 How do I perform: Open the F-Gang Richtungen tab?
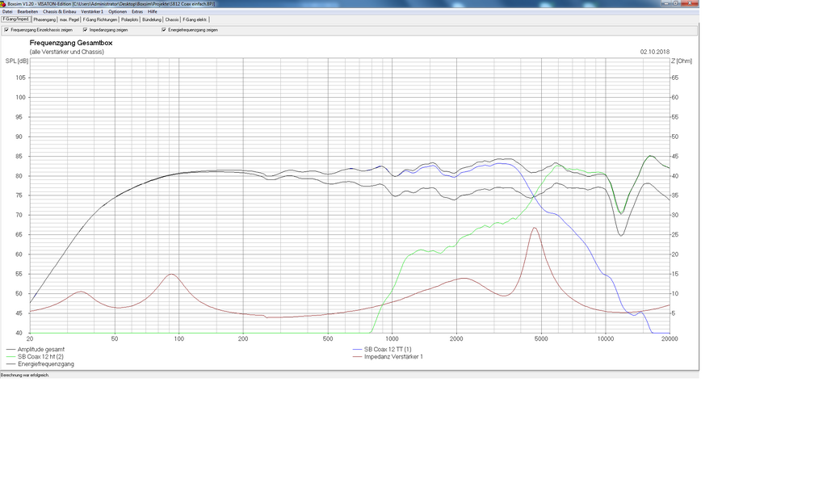pos(99,20)
